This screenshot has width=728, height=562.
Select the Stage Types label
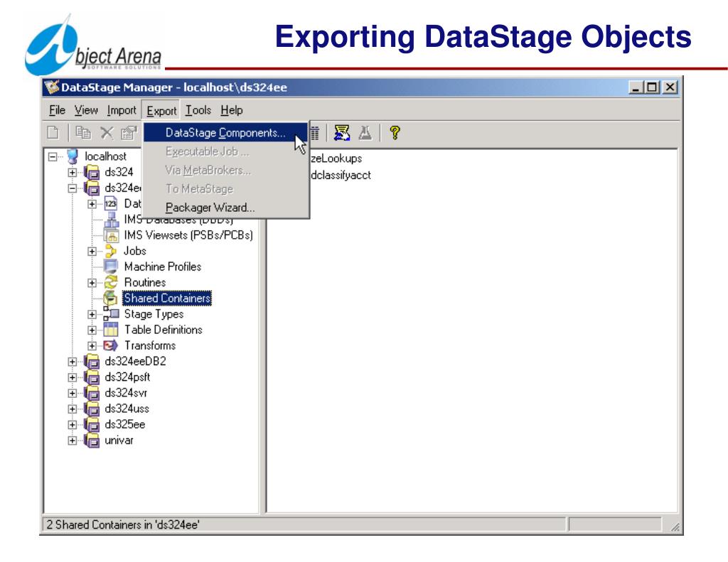[154, 314]
